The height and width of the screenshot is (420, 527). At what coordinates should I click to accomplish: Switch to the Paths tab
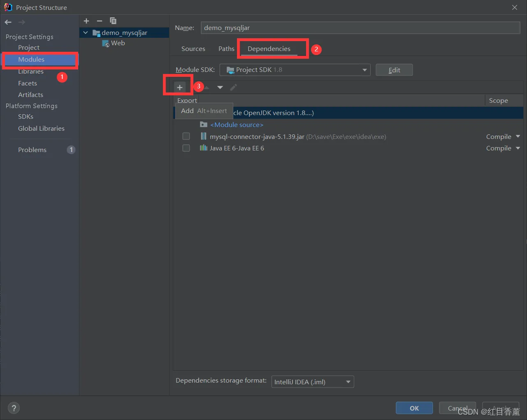point(226,48)
